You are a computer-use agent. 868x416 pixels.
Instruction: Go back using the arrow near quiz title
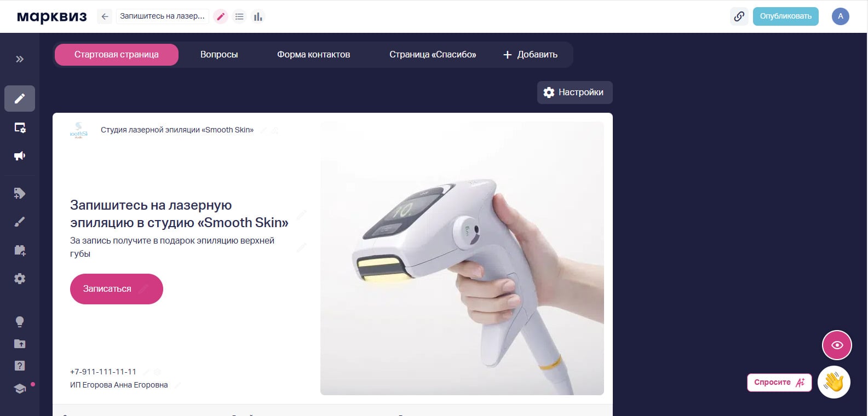[x=105, y=16]
